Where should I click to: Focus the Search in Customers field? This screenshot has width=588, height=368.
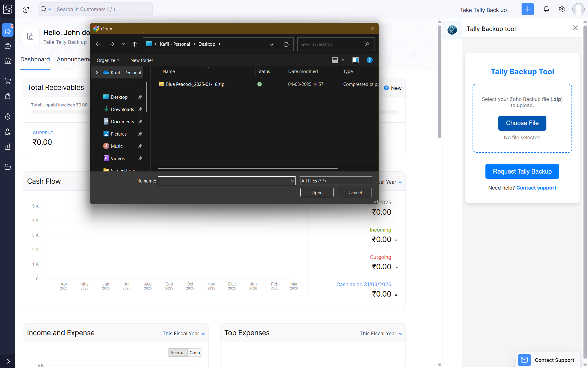[x=103, y=9]
